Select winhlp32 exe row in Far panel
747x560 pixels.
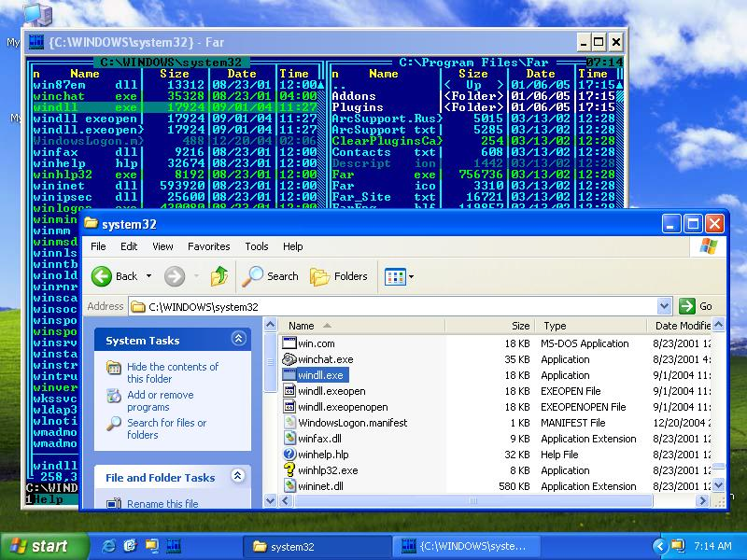[175, 175]
